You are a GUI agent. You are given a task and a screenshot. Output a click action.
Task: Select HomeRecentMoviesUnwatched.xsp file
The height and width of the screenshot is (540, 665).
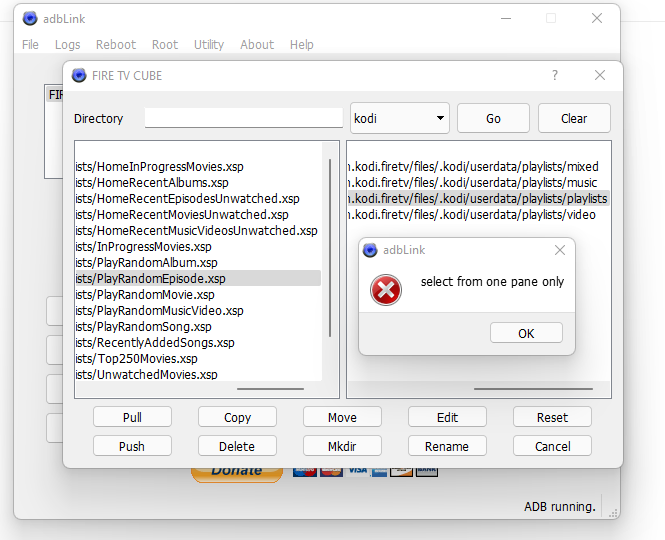(198, 215)
